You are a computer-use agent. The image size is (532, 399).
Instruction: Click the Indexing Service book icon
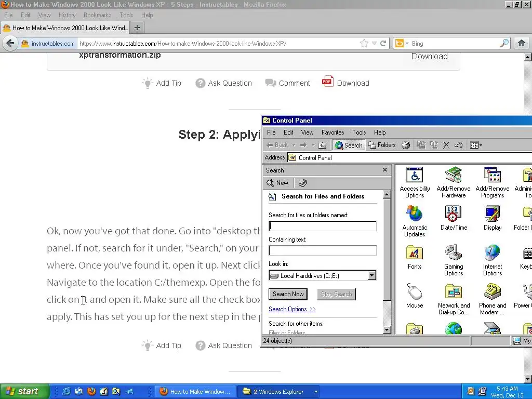coord(303,183)
